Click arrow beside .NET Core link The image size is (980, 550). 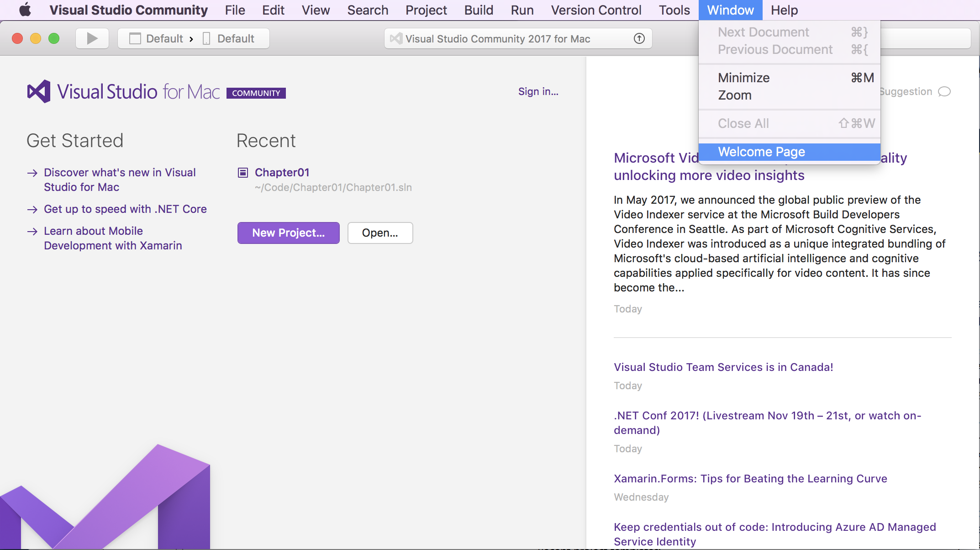pos(32,210)
